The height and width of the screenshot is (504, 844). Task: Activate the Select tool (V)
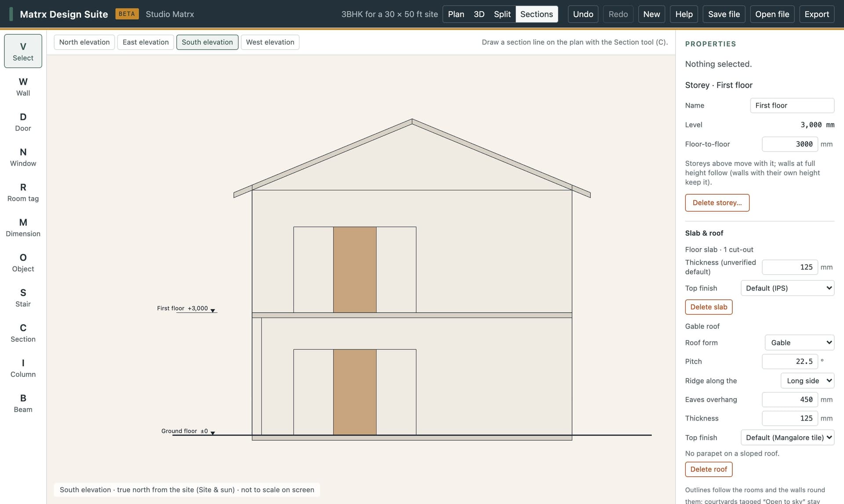(x=23, y=51)
